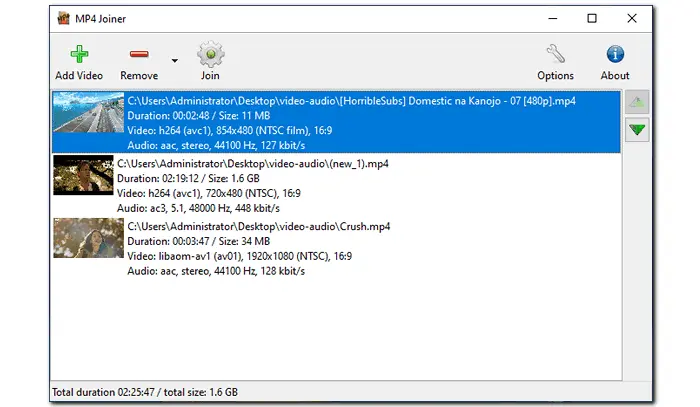Click the Domestic na Kanojo file path text

pyautogui.click(x=351, y=101)
